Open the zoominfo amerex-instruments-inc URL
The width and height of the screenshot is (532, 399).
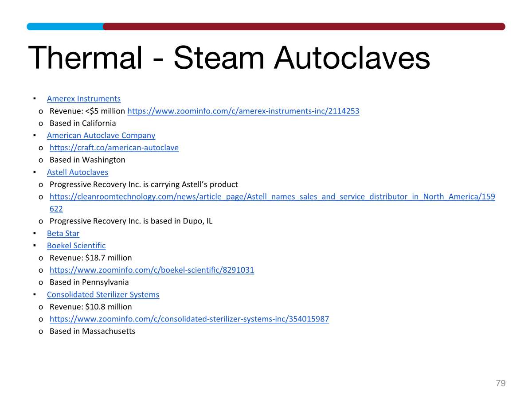click(x=243, y=111)
